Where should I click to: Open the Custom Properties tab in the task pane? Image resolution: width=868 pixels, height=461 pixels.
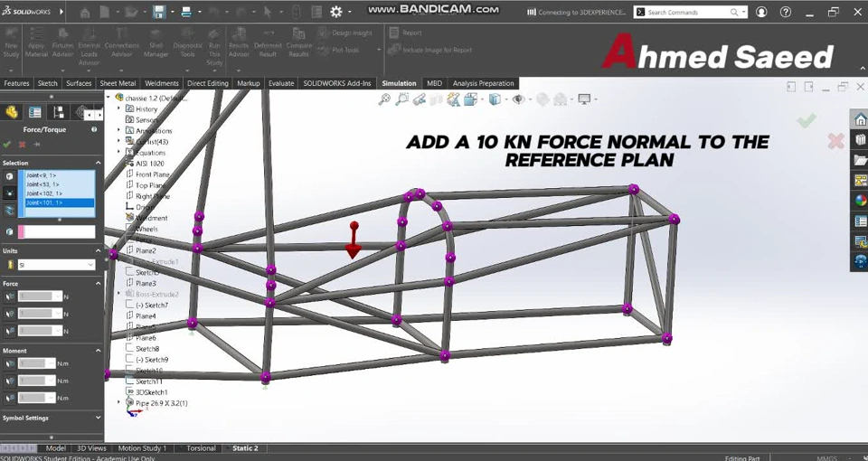click(x=860, y=221)
